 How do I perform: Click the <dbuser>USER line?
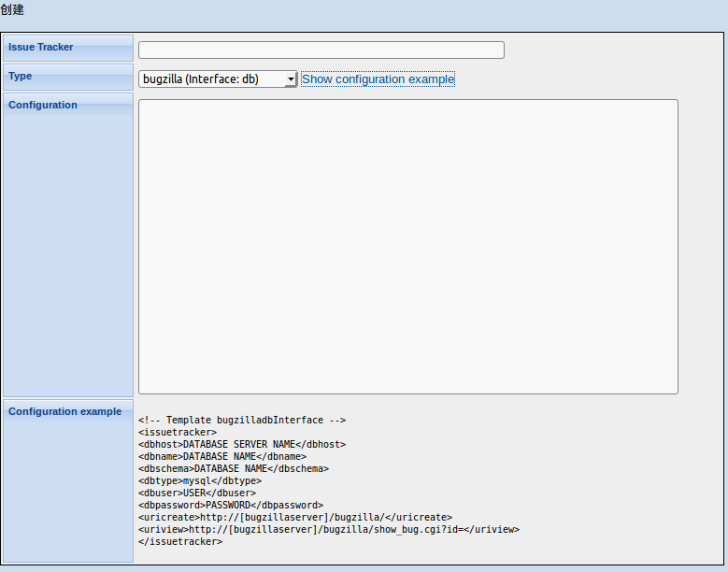(x=197, y=493)
